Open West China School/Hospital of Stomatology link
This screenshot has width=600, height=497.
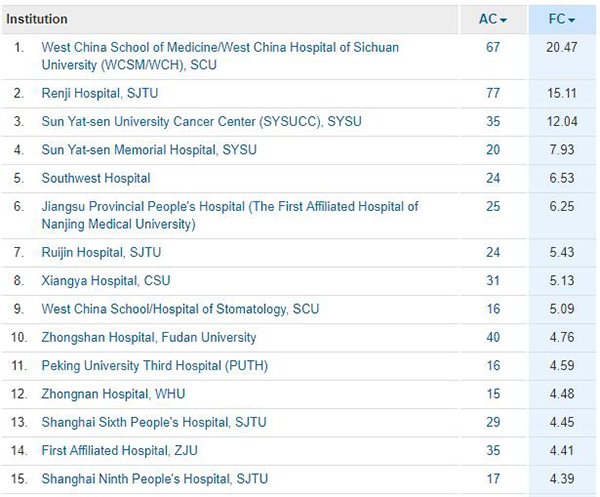click(180, 309)
